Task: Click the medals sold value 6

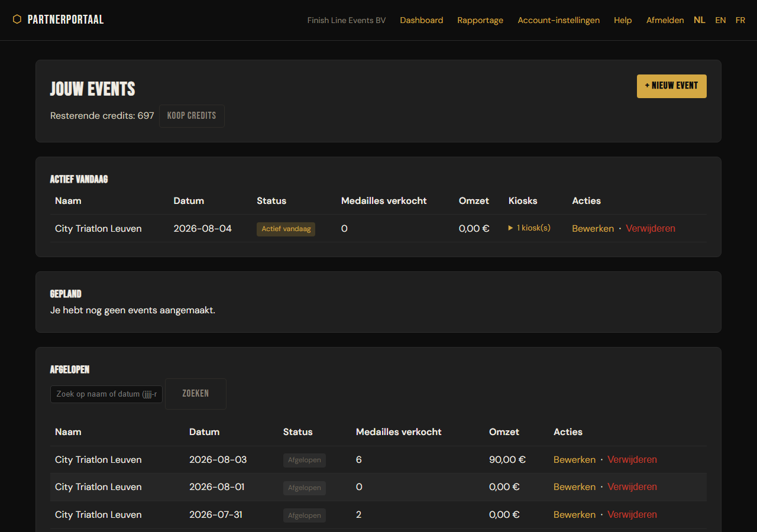Action: (x=359, y=460)
